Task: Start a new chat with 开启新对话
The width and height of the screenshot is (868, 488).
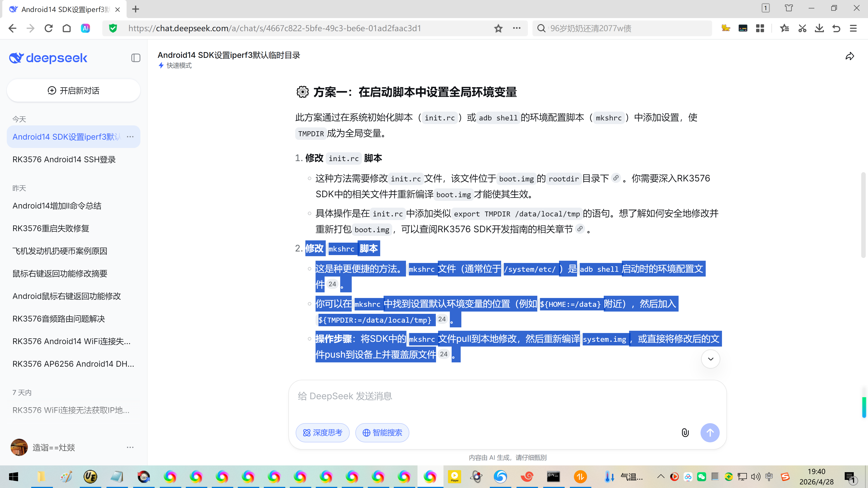Action: pos(73,91)
